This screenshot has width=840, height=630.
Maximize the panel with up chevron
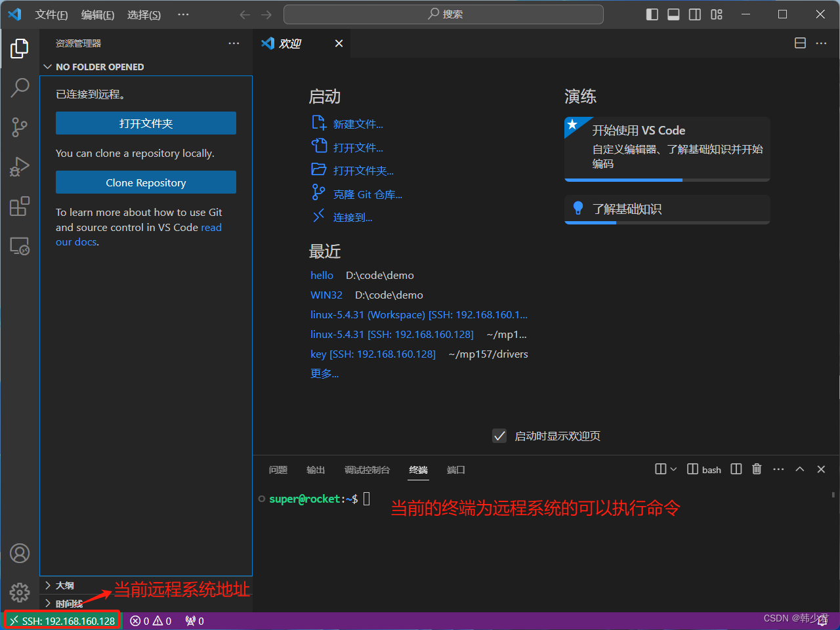point(799,469)
